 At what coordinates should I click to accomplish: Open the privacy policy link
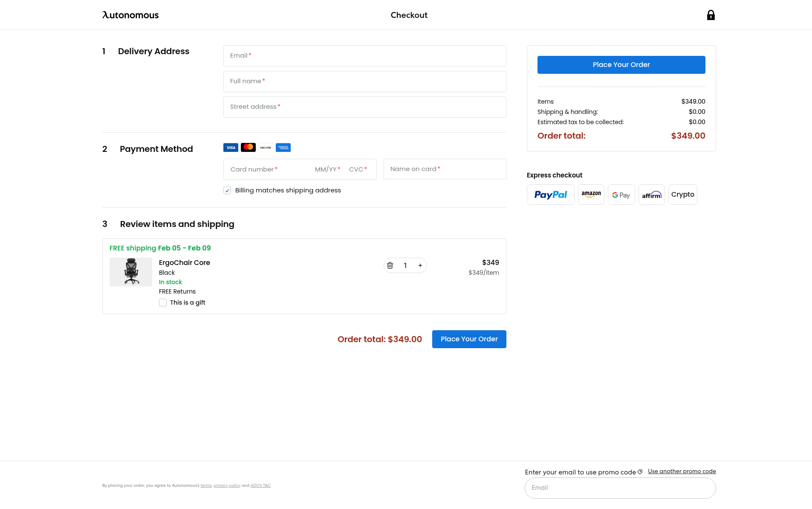coord(227,486)
